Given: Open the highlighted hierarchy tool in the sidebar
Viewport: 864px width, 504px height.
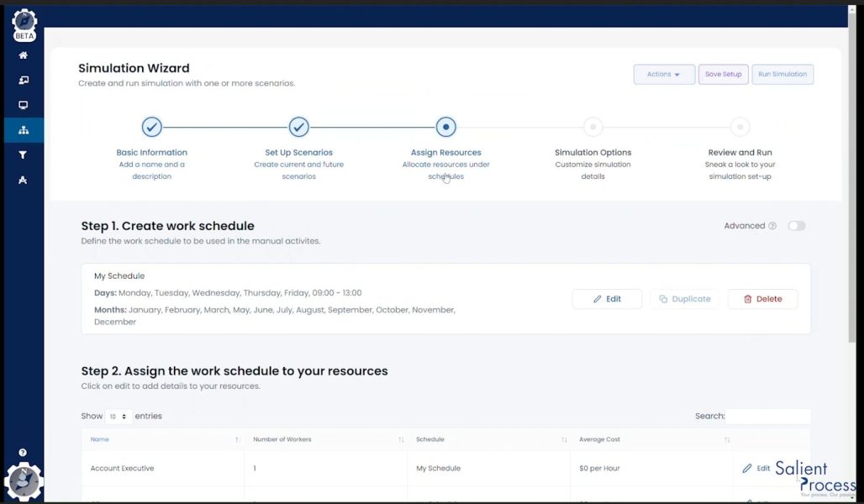Looking at the screenshot, I should [23, 130].
